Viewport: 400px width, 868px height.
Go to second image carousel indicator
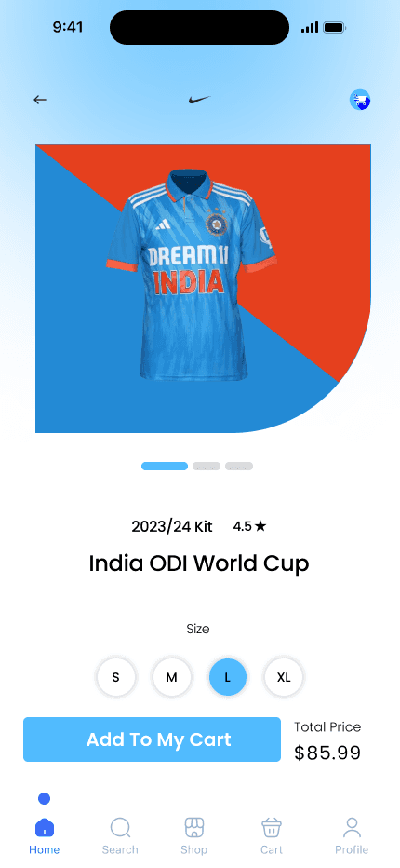coord(207,466)
